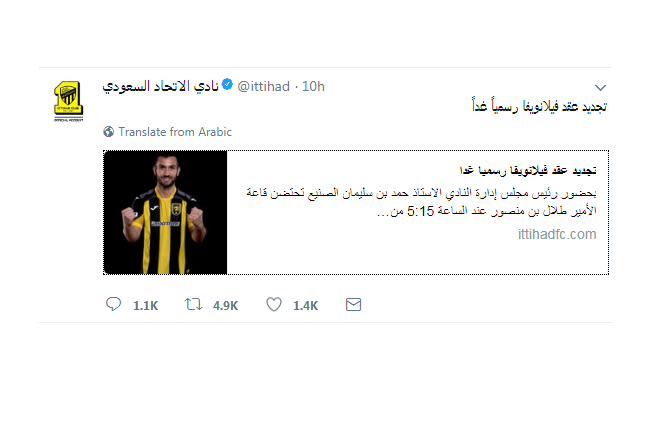Click the blue verified badge
This screenshot has width=666, height=447.
point(228,85)
